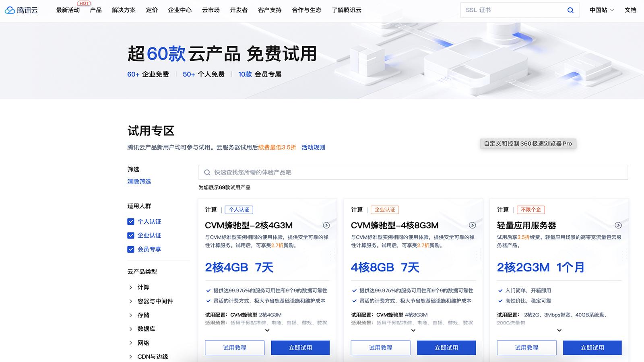
Task: Click the 为您展示69款试用产品 result count
Action: coord(225,187)
